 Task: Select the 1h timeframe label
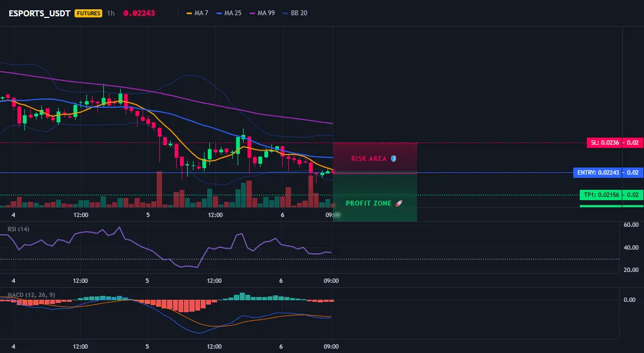[111, 13]
